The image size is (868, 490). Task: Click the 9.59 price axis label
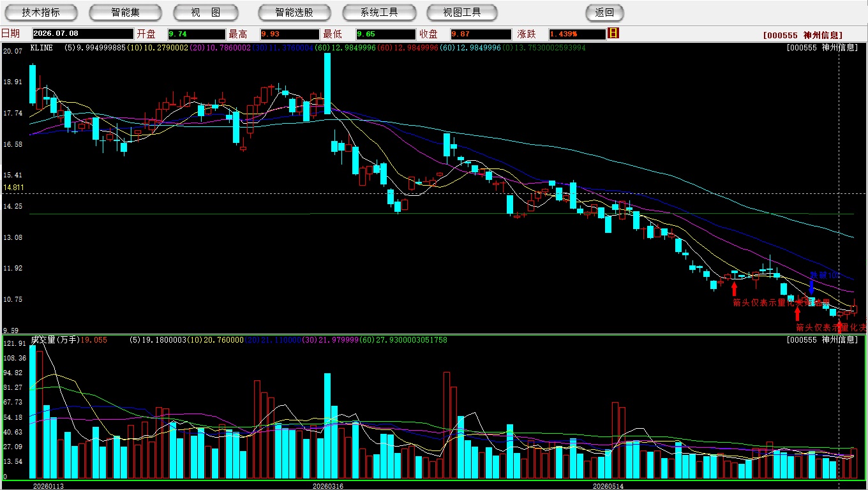click(11, 330)
